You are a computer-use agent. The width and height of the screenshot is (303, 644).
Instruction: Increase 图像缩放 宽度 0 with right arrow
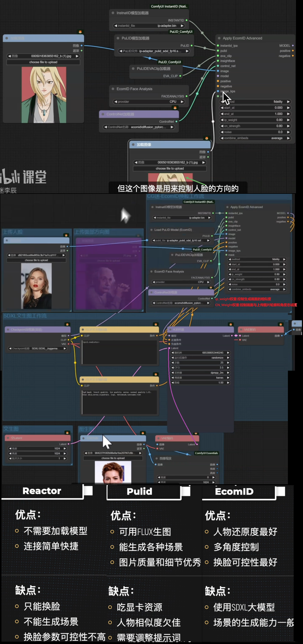click(x=214, y=477)
